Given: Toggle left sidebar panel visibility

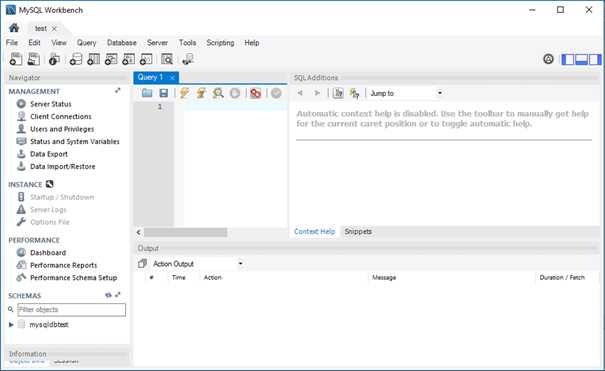Looking at the screenshot, I should point(568,59).
